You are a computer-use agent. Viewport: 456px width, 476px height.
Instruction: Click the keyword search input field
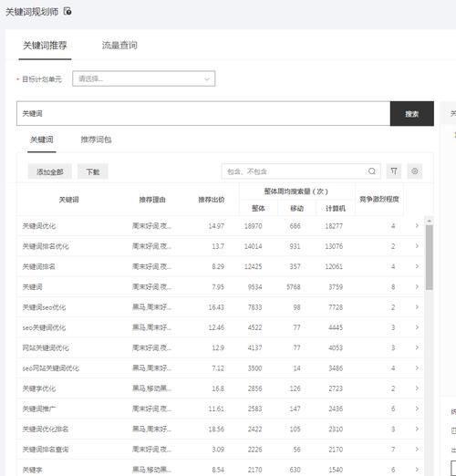click(x=203, y=113)
